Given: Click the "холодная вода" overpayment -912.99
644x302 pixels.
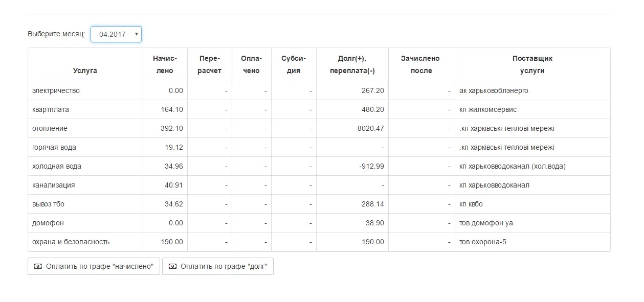Looking at the screenshot, I should point(371,166).
